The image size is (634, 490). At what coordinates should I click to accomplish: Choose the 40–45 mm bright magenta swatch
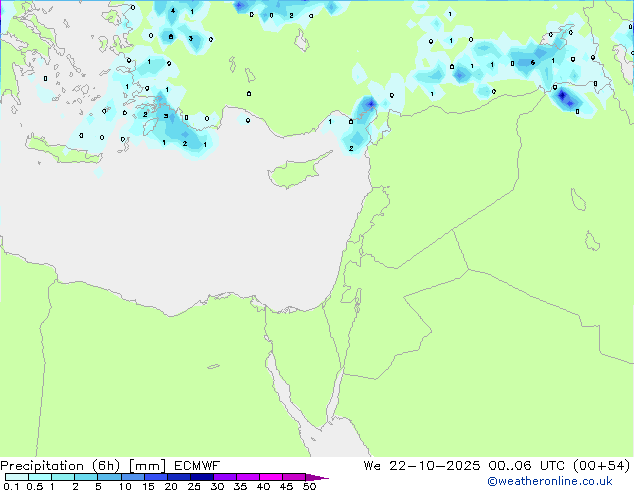(x=271, y=477)
